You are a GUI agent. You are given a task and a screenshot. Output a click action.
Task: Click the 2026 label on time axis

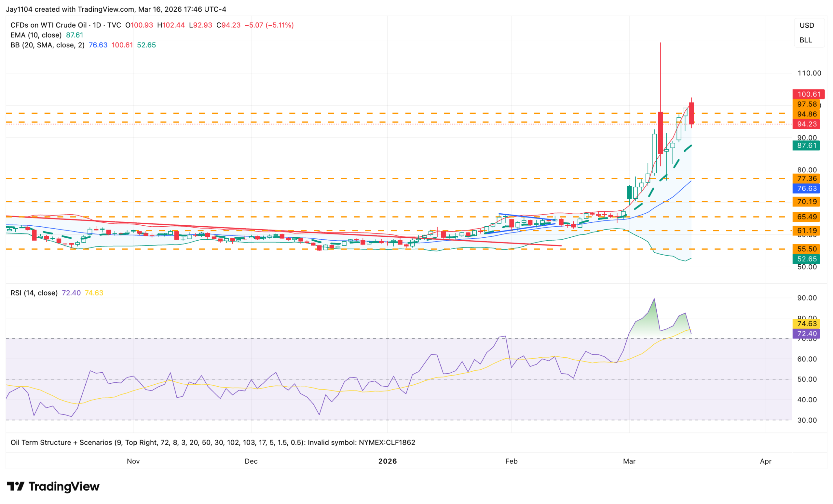(388, 461)
